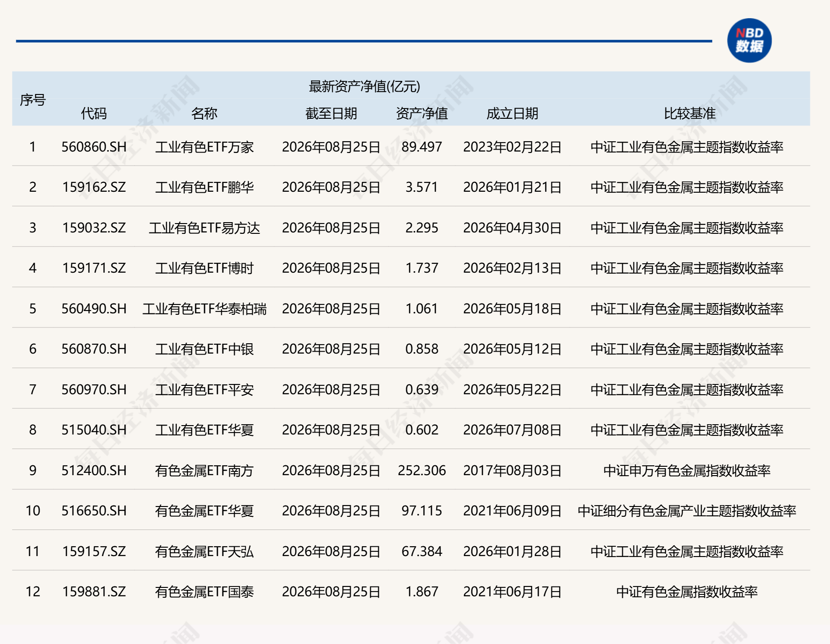This screenshot has height=644, width=830.
Task: Select fund name 工业有色ETF华泰柏瑞
Action: [204, 309]
